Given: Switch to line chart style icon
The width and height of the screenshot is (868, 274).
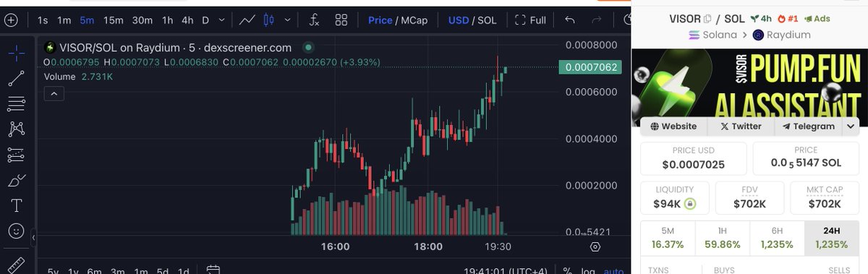Looking at the screenshot, I should tap(247, 20).
